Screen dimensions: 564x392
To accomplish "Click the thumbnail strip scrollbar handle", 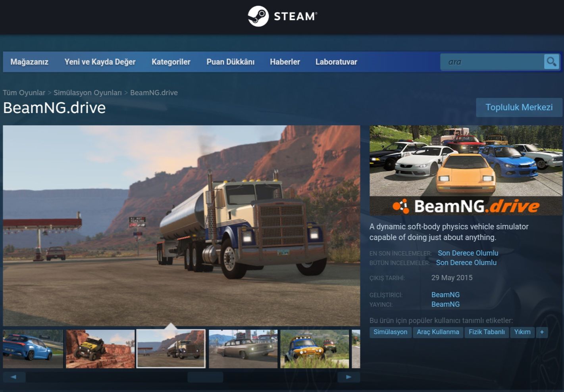I will [205, 377].
